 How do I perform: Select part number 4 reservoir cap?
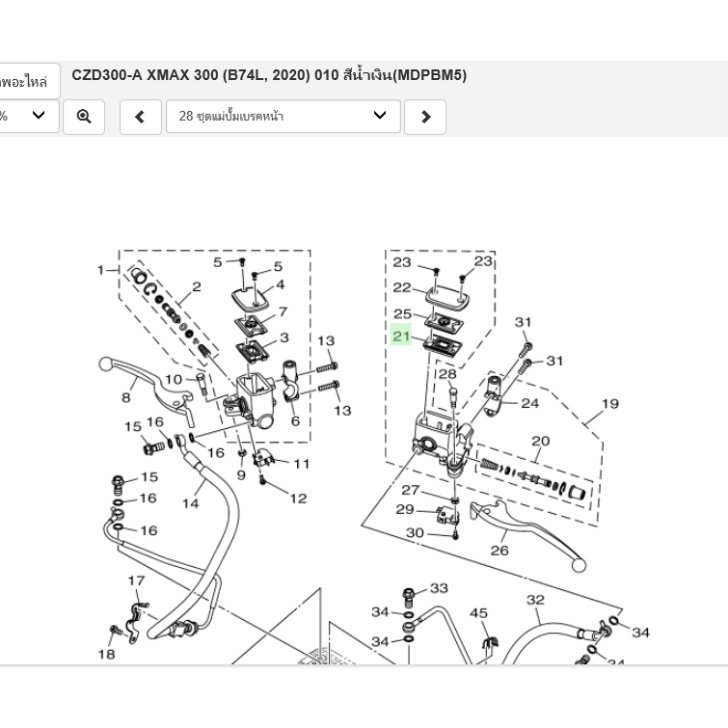pos(280,284)
